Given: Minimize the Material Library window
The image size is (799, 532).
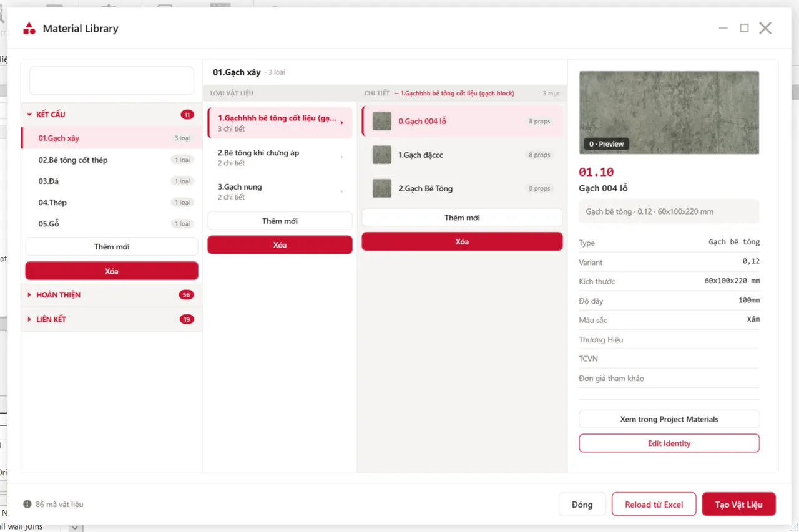Looking at the screenshot, I should pos(723,28).
